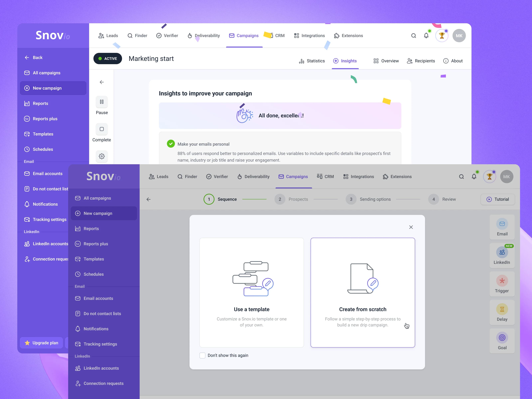The image size is (532, 399).
Task: Choose Create from scratch card
Action: [x=363, y=292]
